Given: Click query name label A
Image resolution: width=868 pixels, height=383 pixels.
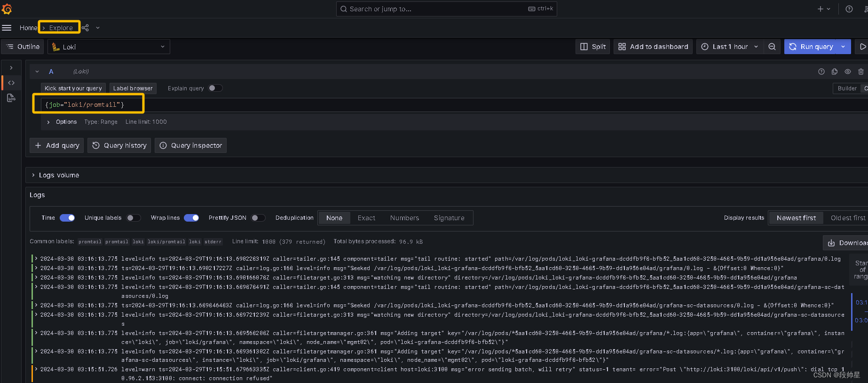Looking at the screenshot, I should (x=51, y=72).
